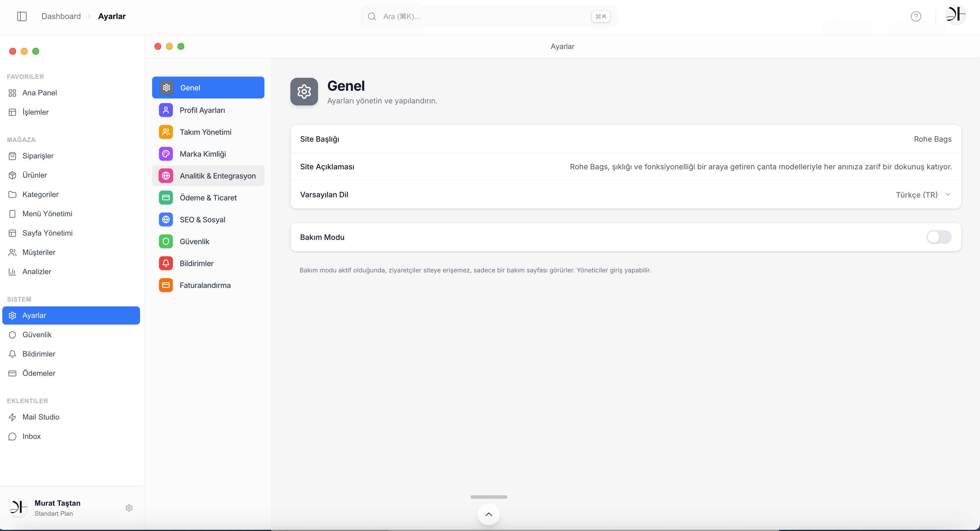Open the help question mark icon
This screenshot has height=531, width=980.
coord(916,16)
